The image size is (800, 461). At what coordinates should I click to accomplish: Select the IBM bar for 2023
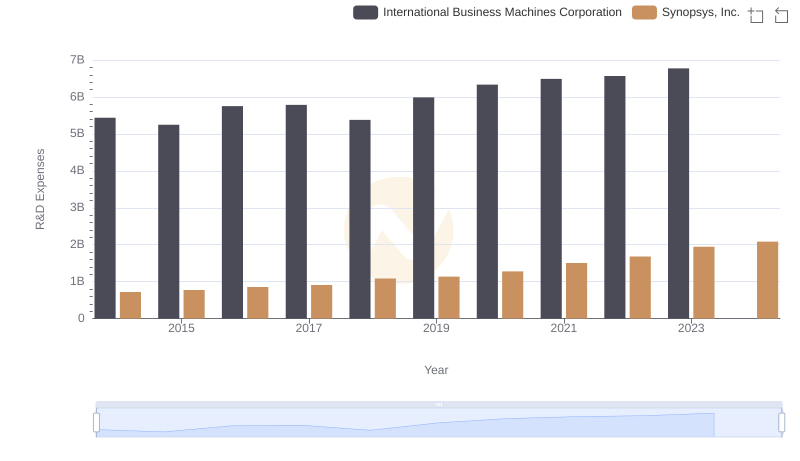678,193
